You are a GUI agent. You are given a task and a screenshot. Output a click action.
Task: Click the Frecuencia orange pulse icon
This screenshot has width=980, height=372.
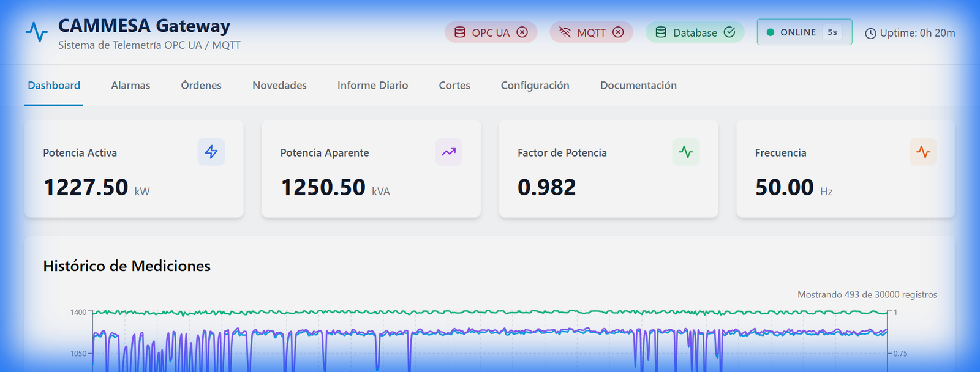[x=923, y=152]
